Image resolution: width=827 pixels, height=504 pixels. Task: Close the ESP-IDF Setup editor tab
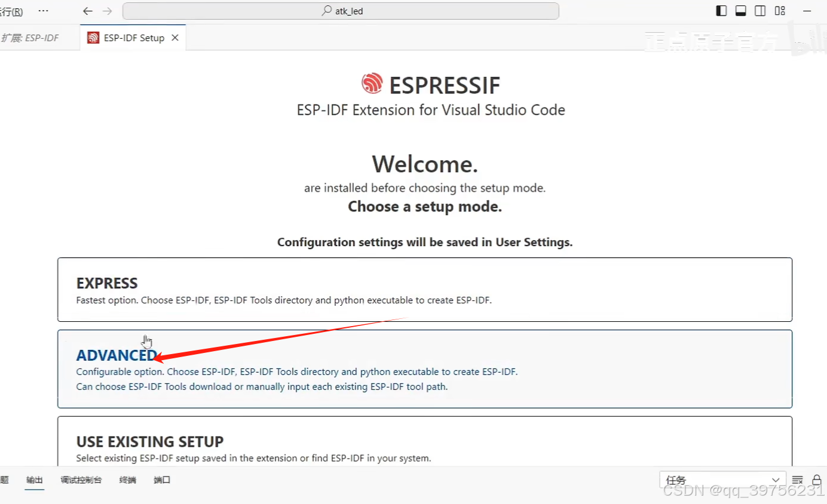click(174, 37)
